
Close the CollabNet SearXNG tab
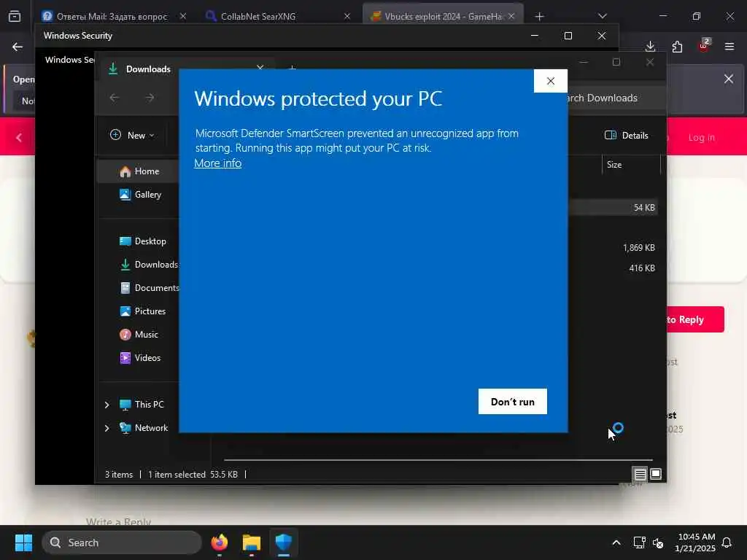point(347,17)
